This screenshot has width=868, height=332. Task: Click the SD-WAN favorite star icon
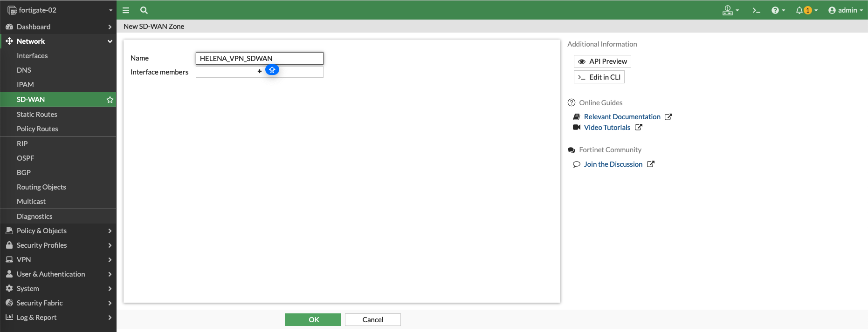coord(110,100)
